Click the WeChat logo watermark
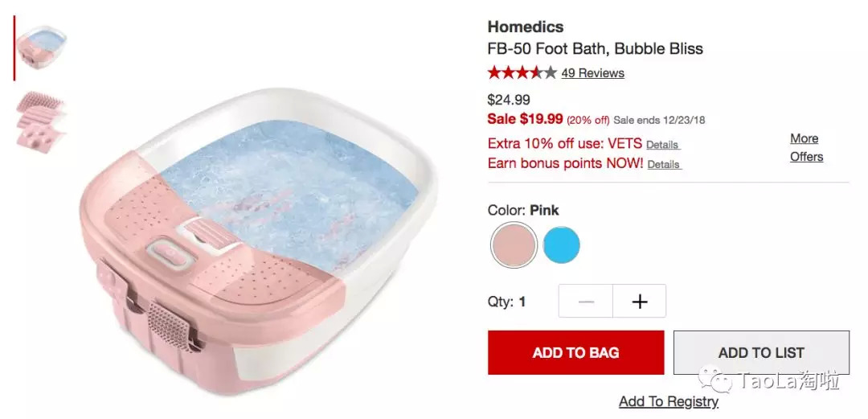The image size is (868, 419). (714, 380)
